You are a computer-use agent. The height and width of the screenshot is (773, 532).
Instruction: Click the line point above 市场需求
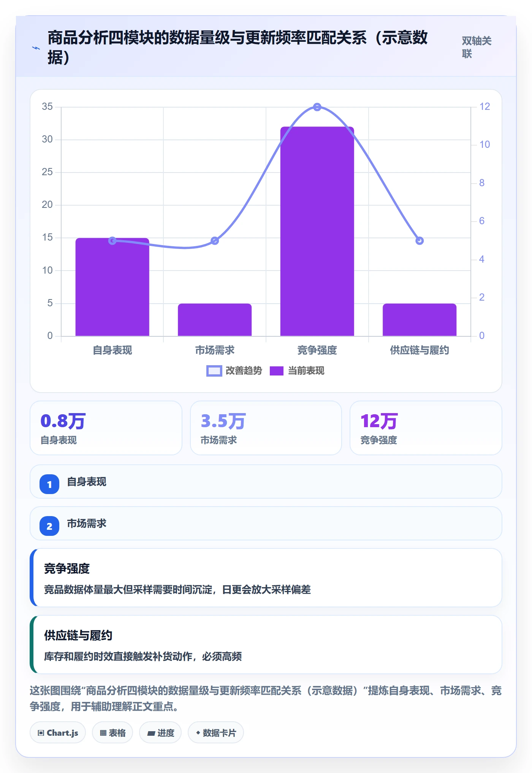click(215, 241)
